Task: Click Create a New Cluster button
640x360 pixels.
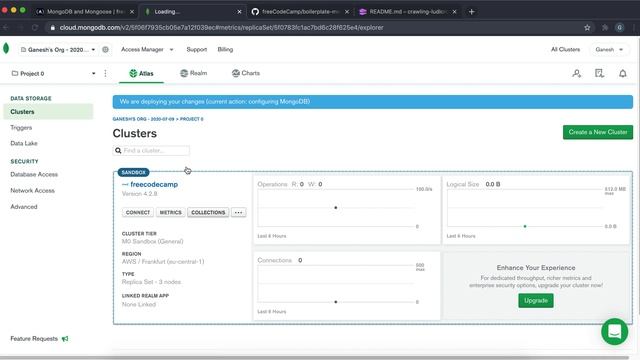Action: [598, 132]
